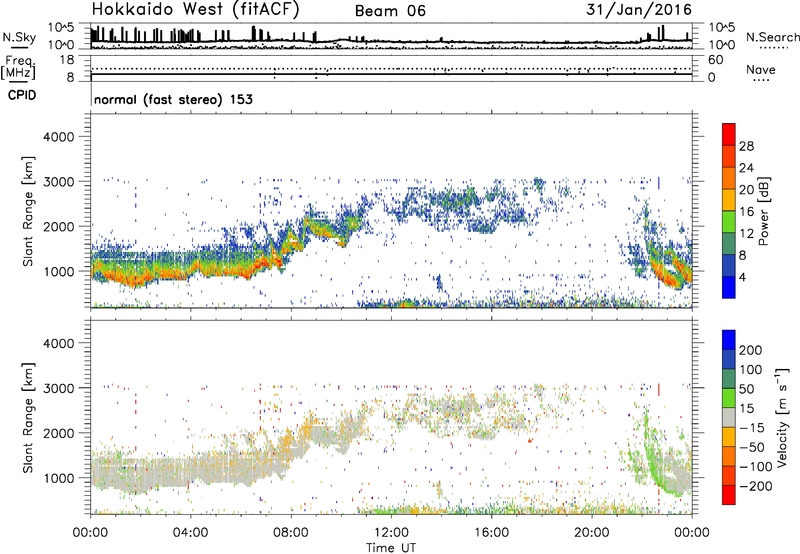Click the '20:00' time tick label

[592, 533]
